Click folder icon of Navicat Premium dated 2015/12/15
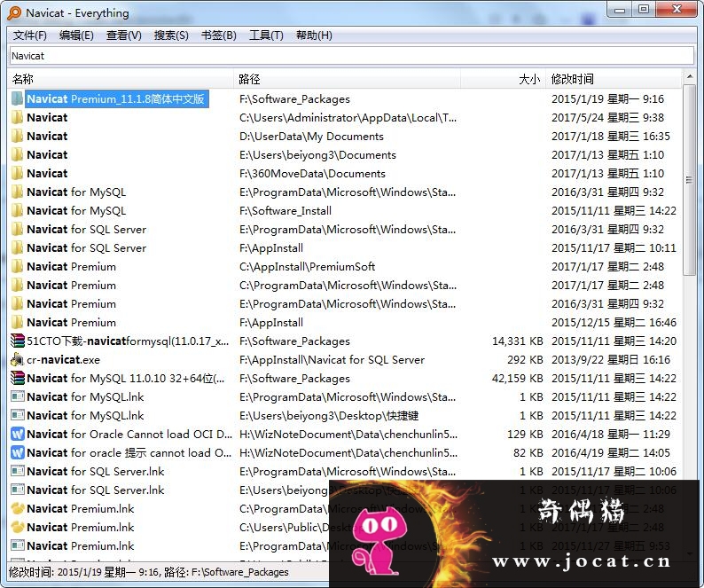This screenshot has width=704, height=588. [17, 323]
